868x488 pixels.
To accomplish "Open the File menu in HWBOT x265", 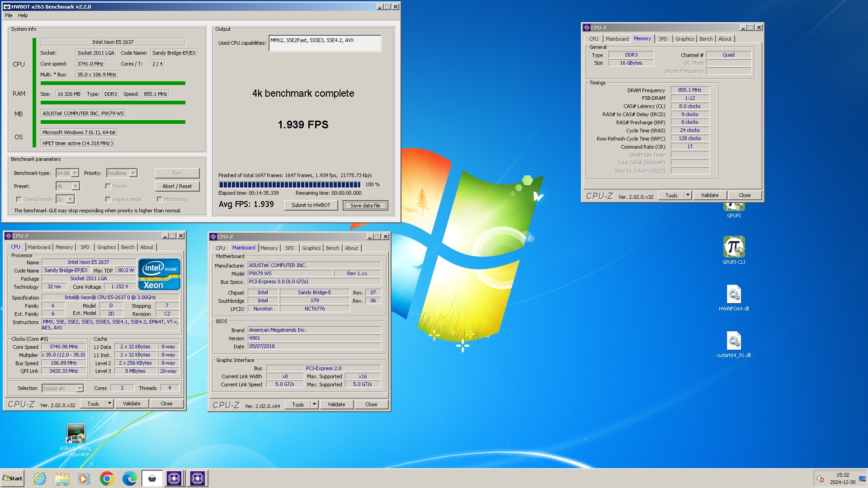I will click(x=9, y=15).
